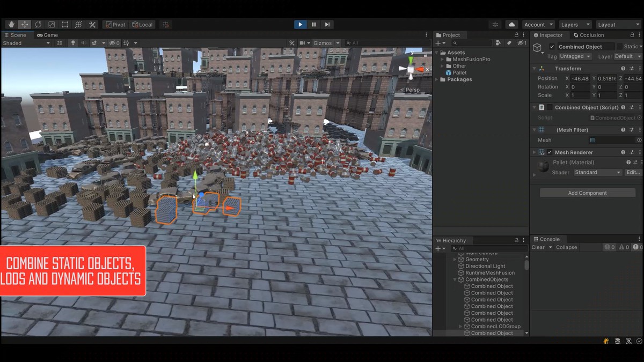This screenshot has width=644, height=362.
Task: Open the scene camera settings
Action: point(304,43)
